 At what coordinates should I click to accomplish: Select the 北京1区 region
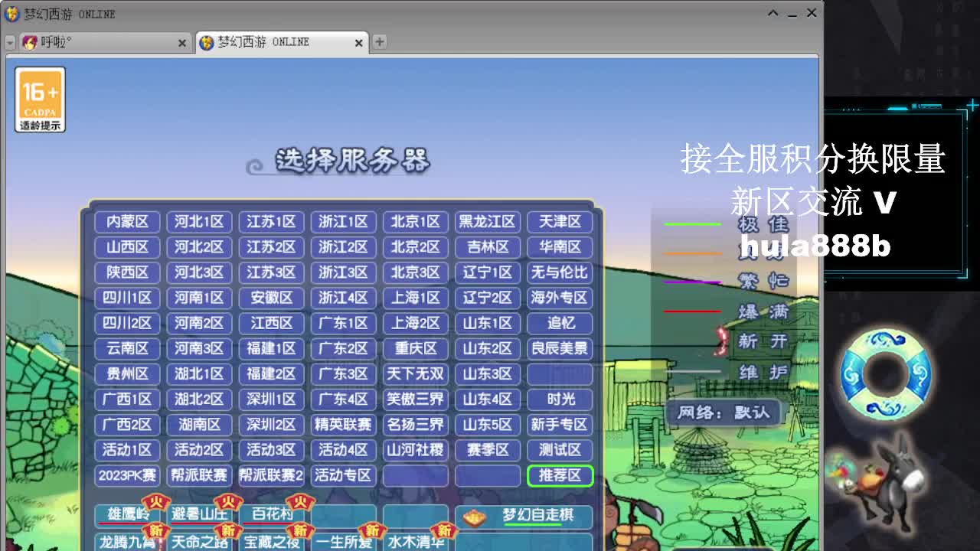(415, 222)
